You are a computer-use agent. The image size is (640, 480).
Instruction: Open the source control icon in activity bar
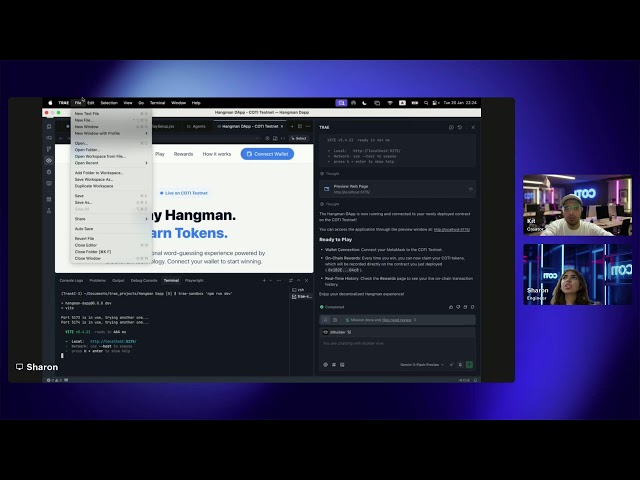pos(49,149)
